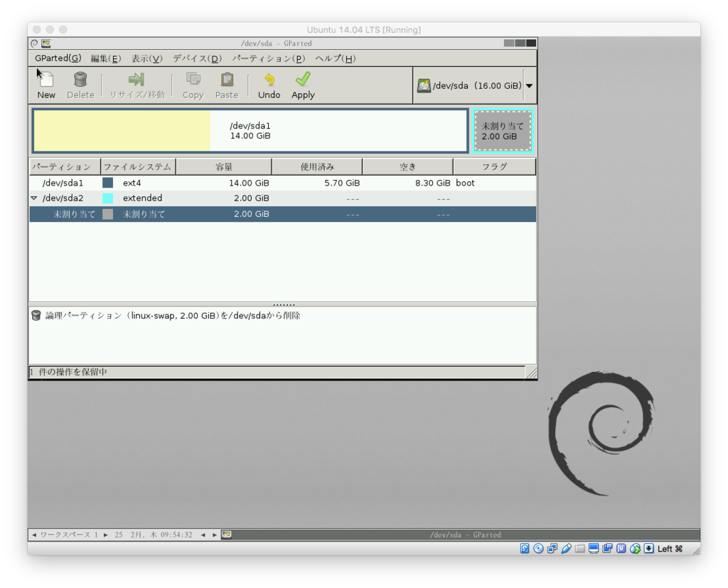Click trash icon of pending delete operation
The width and height of the screenshot is (728, 588).
pyautogui.click(x=36, y=316)
